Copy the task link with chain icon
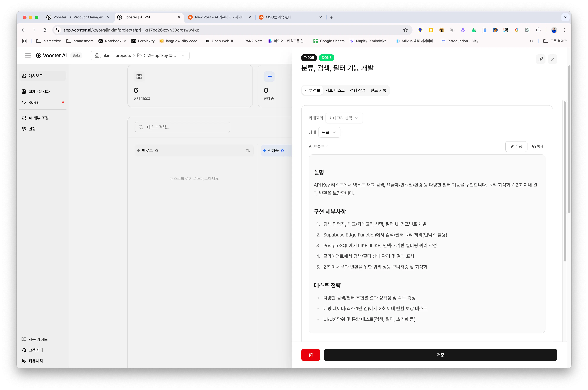 tap(540, 59)
